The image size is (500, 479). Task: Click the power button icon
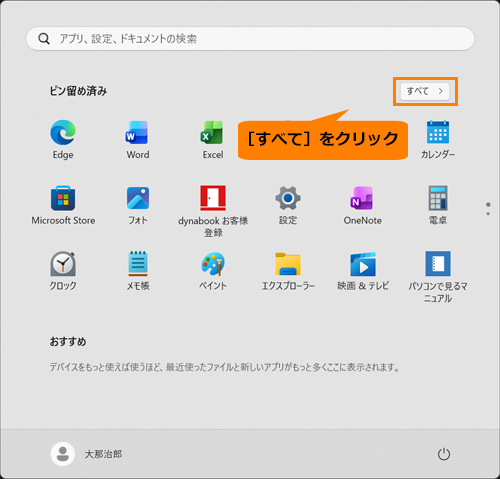point(444,454)
